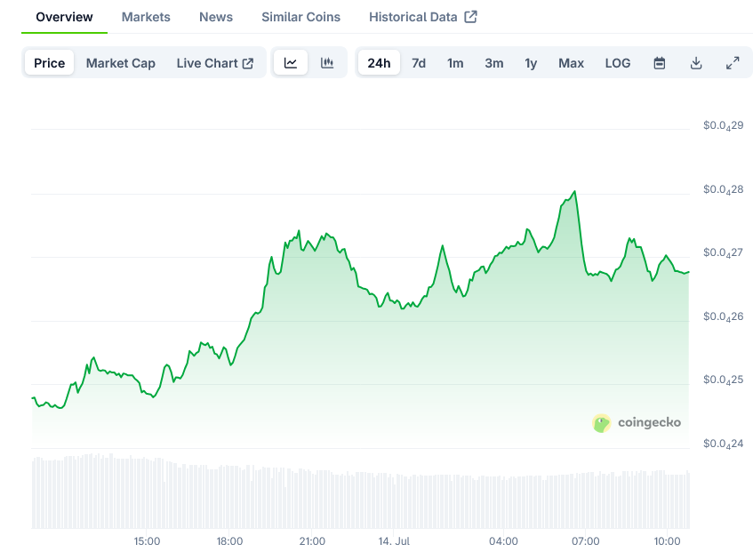Select the 1y time range
This screenshot has height=560, width=753.
(531, 63)
